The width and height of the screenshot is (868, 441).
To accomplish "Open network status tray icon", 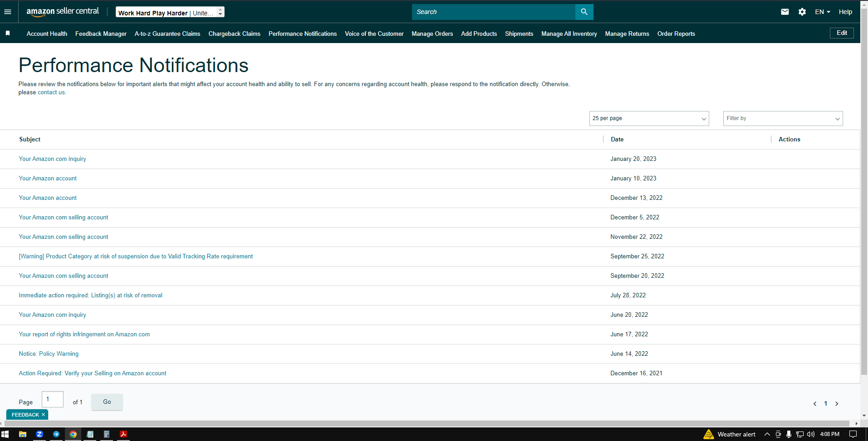I will 800,434.
